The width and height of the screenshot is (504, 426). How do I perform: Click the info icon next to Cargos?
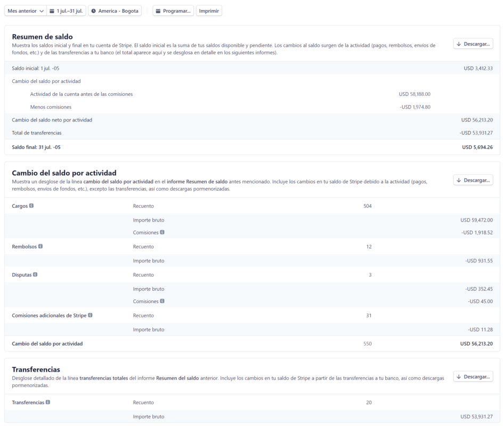pos(31,206)
